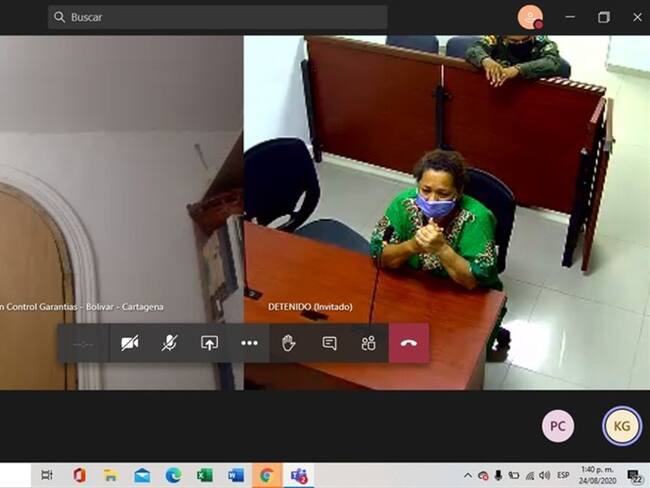Open Google Chrome from the taskbar
Image resolution: width=650 pixels, height=488 pixels.
(266, 475)
